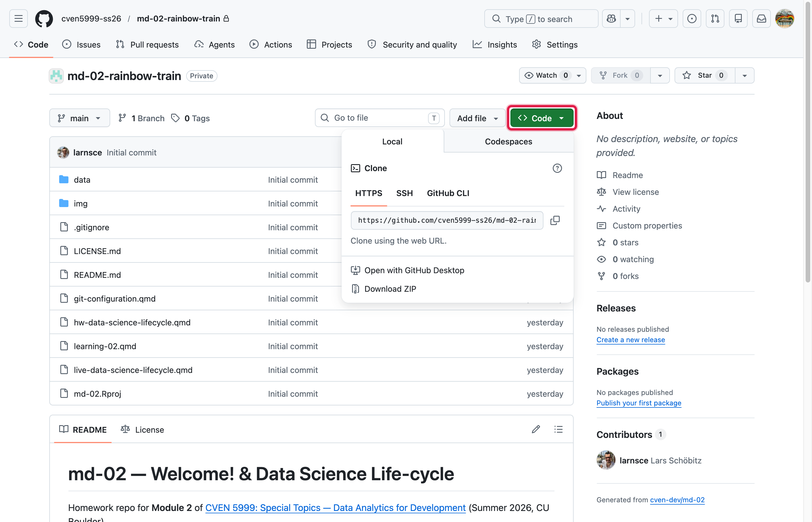Click the larnsce commit author avatar
The image size is (812, 522).
tap(63, 153)
